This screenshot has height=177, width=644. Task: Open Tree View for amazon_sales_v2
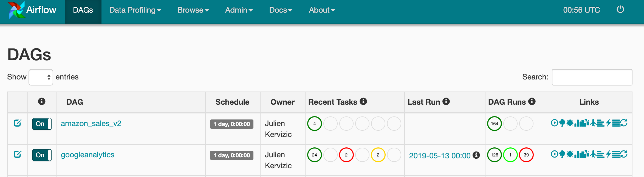(x=562, y=123)
